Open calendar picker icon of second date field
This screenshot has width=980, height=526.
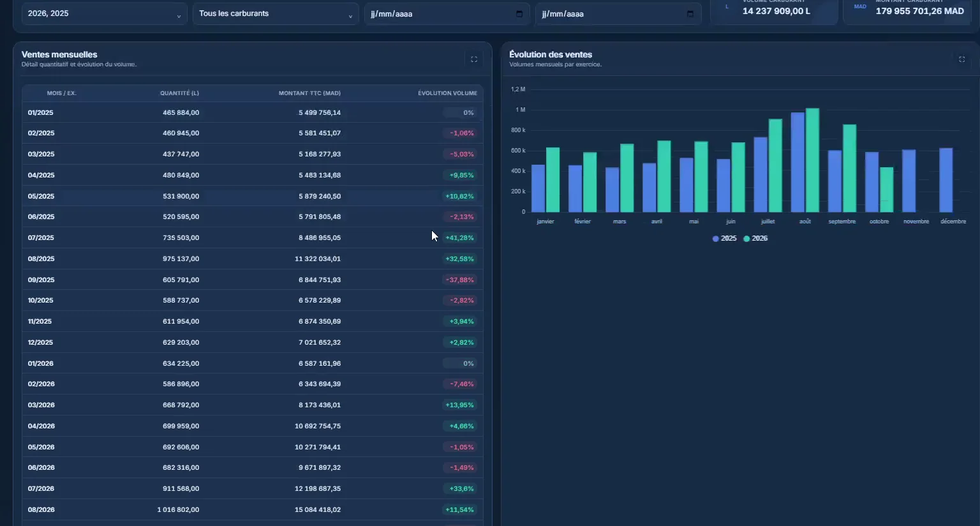(690, 14)
